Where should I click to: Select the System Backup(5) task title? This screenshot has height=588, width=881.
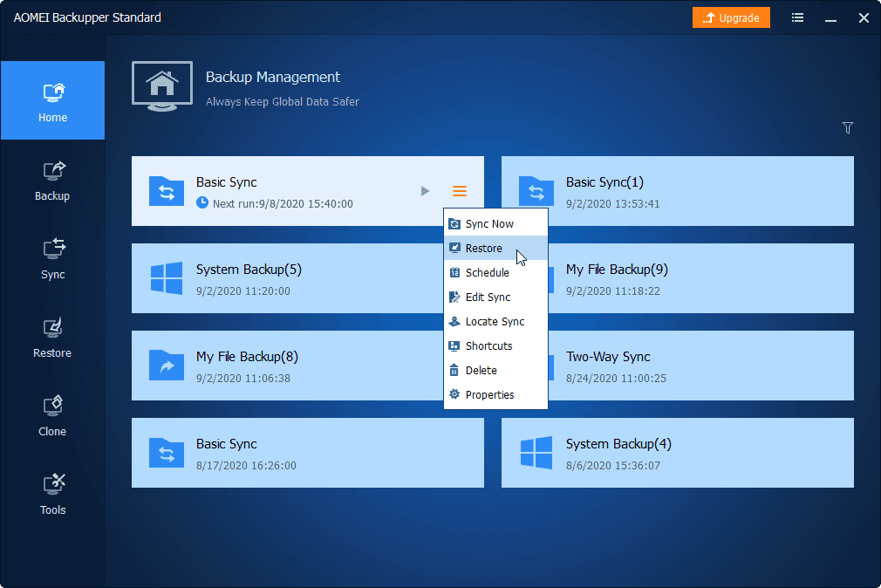[x=249, y=270]
